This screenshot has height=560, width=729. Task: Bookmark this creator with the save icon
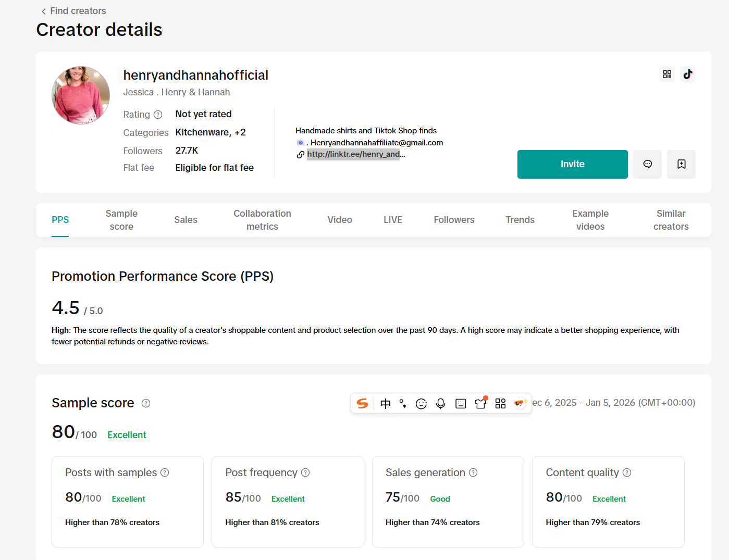(681, 164)
